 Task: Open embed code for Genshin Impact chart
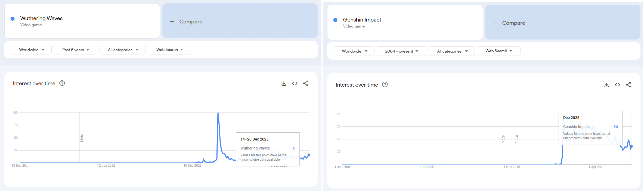[617, 85]
